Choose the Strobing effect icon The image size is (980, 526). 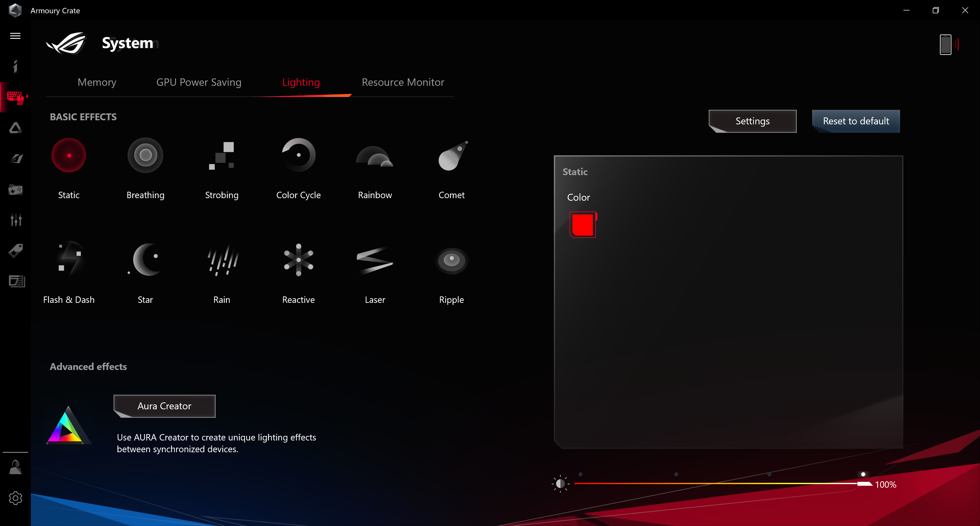[x=222, y=155]
